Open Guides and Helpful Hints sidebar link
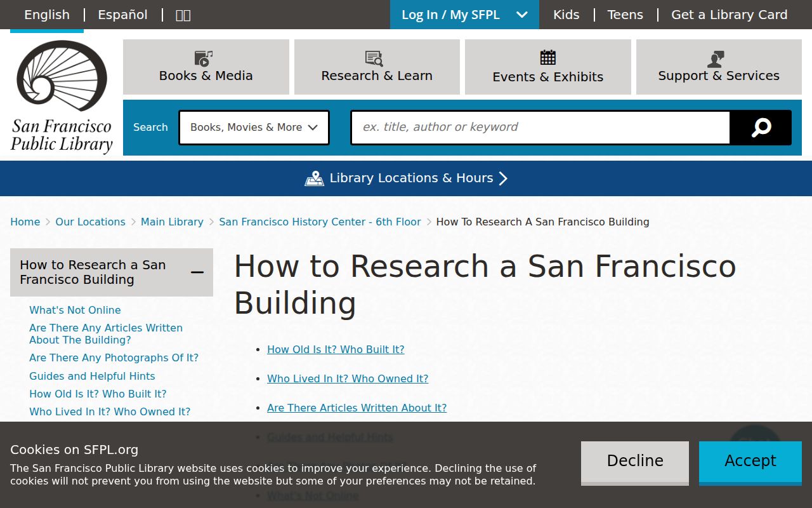Image resolution: width=812 pixels, height=508 pixels. 92,376
